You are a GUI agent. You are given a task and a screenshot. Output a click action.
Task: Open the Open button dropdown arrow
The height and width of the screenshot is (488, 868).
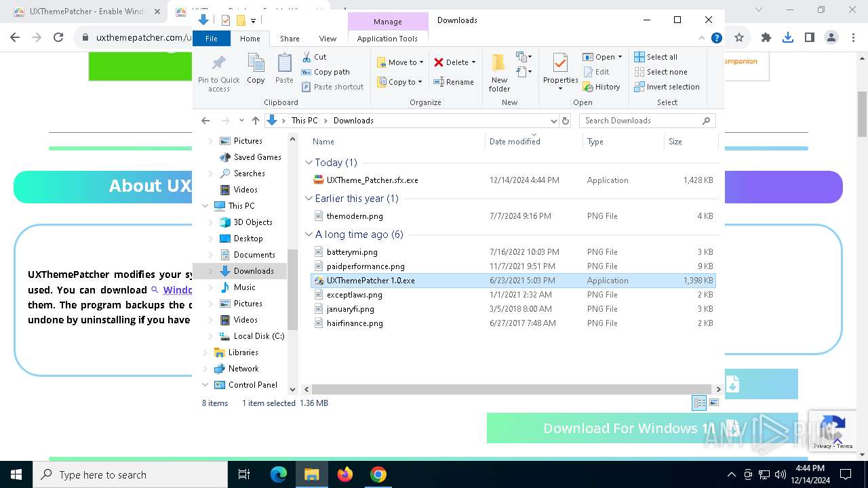tap(620, 57)
